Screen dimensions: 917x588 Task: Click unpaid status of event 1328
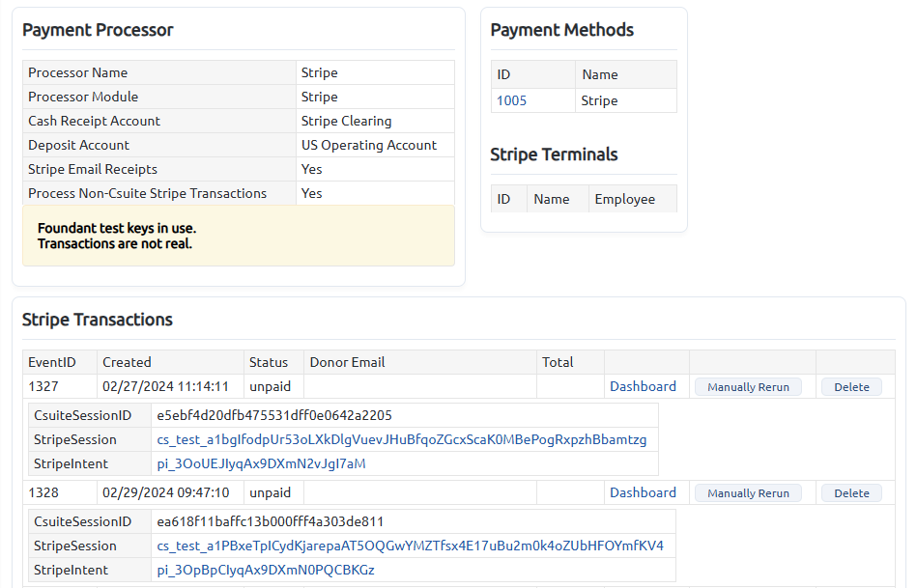pos(270,492)
